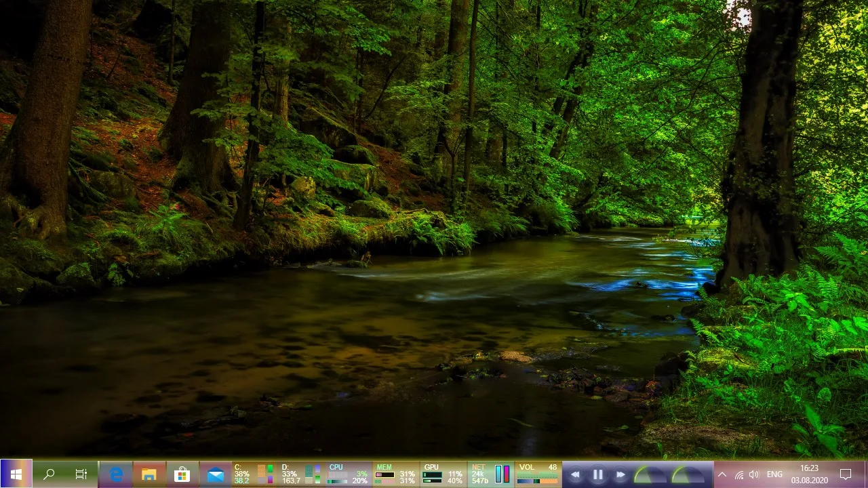Open the taskbar search magnifier
This screenshot has width=868, height=488.
pos(49,474)
